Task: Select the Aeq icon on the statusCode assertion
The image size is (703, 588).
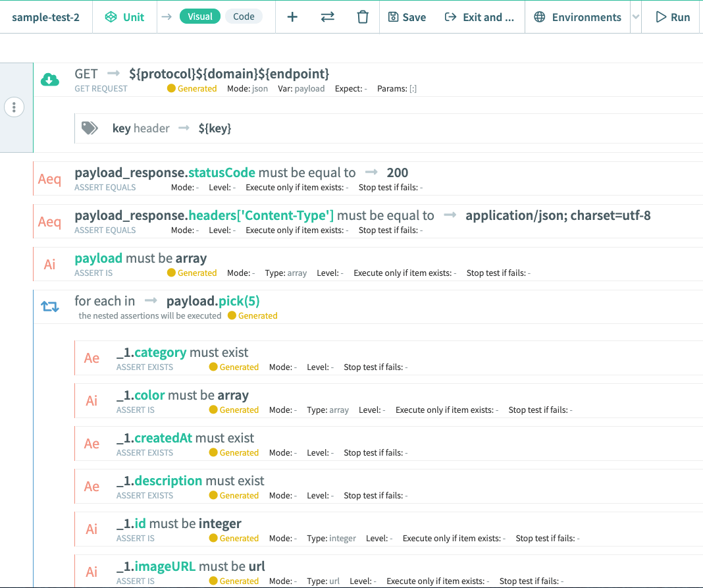Action: [49, 178]
